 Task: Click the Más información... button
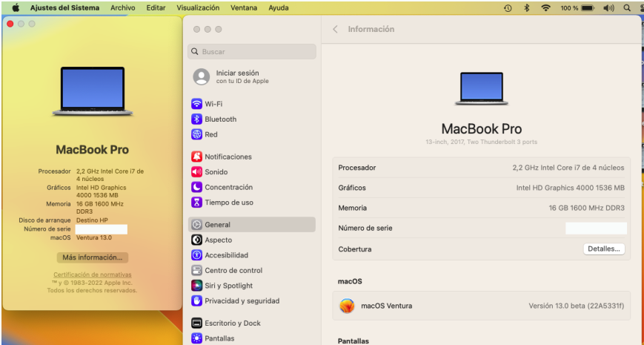(92, 257)
